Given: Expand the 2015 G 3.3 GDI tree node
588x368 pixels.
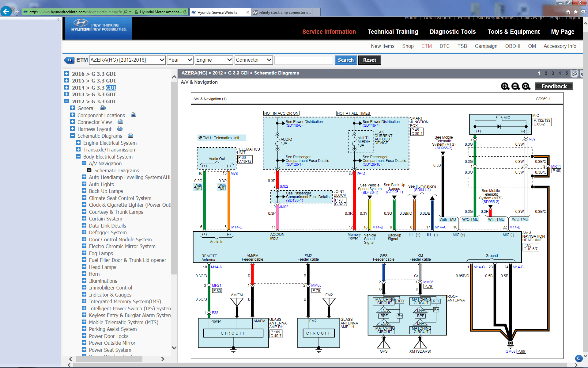Looking at the screenshot, I should pos(66,80).
